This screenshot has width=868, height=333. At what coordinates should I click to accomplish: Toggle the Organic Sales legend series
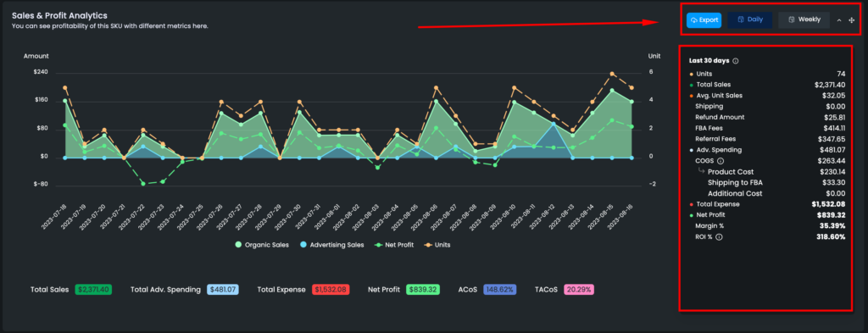[x=262, y=245]
